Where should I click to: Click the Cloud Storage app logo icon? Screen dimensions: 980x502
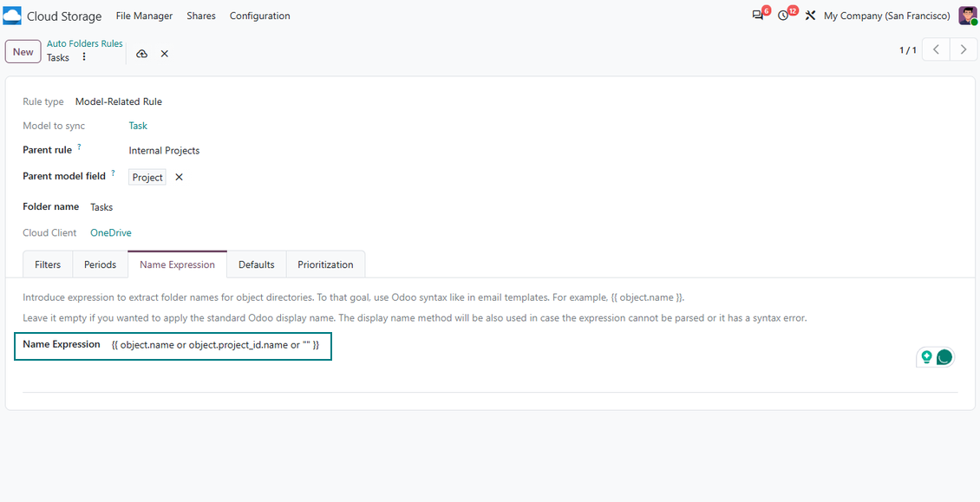12,16
